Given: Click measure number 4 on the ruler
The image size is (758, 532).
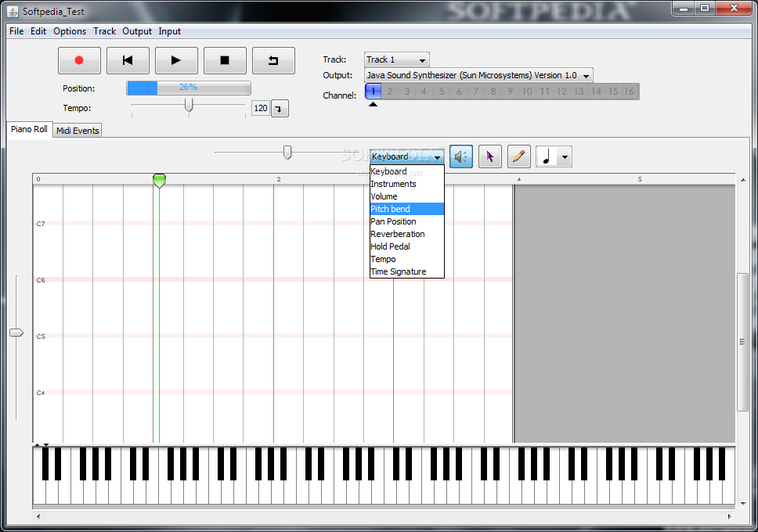Looking at the screenshot, I should click(518, 179).
